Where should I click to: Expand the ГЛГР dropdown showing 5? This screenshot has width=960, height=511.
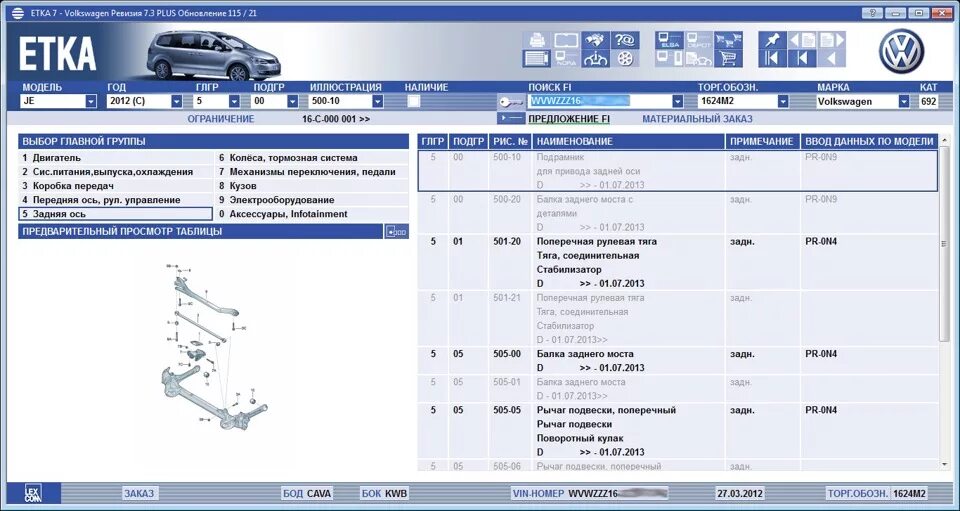pos(234,102)
